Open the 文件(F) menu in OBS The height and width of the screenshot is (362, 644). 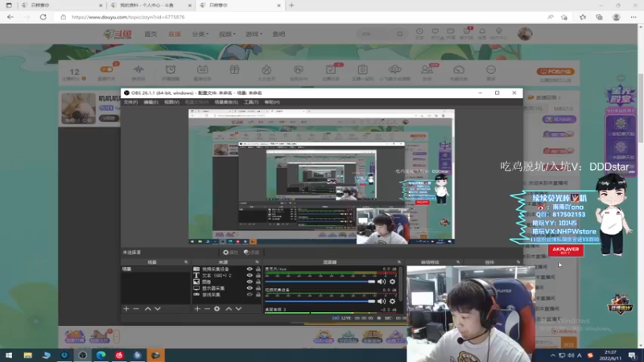pyautogui.click(x=130, y=102)
